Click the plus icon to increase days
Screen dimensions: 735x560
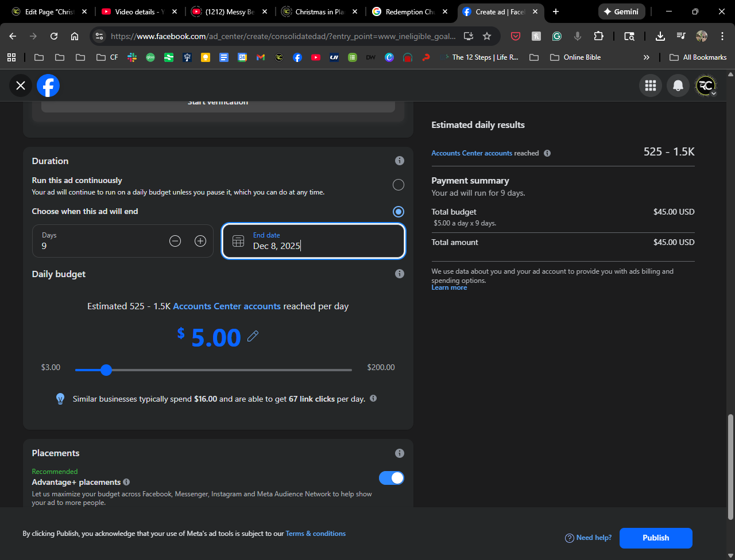coord(200,242)
